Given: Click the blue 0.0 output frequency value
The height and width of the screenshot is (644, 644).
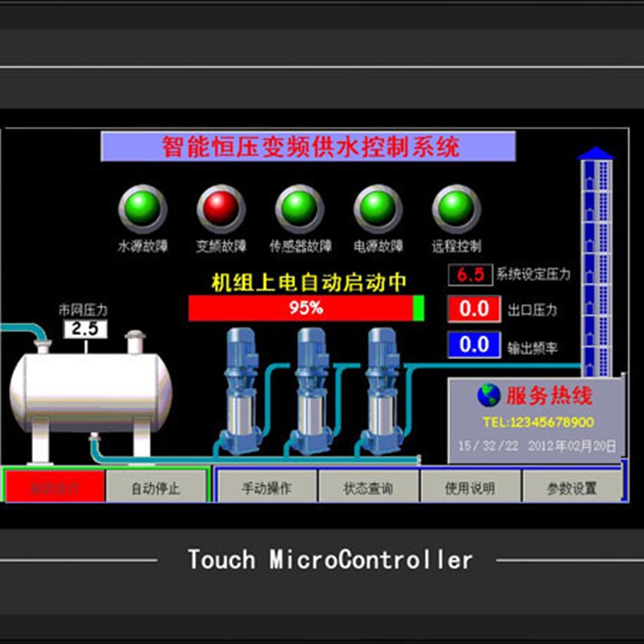Looking at the screenshot, I should 474,345.
